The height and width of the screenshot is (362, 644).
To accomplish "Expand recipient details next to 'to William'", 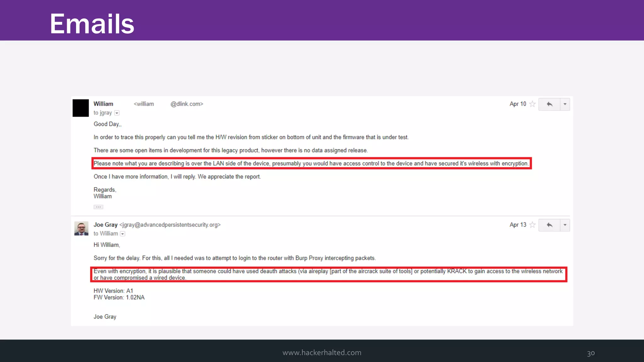I will 123,234.
